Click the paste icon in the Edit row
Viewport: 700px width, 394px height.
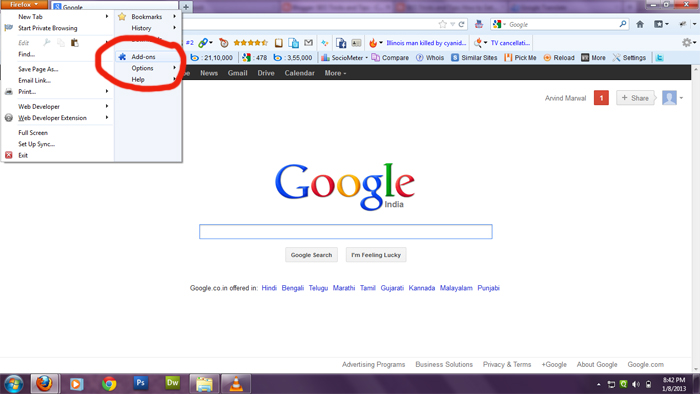point(75,42)
